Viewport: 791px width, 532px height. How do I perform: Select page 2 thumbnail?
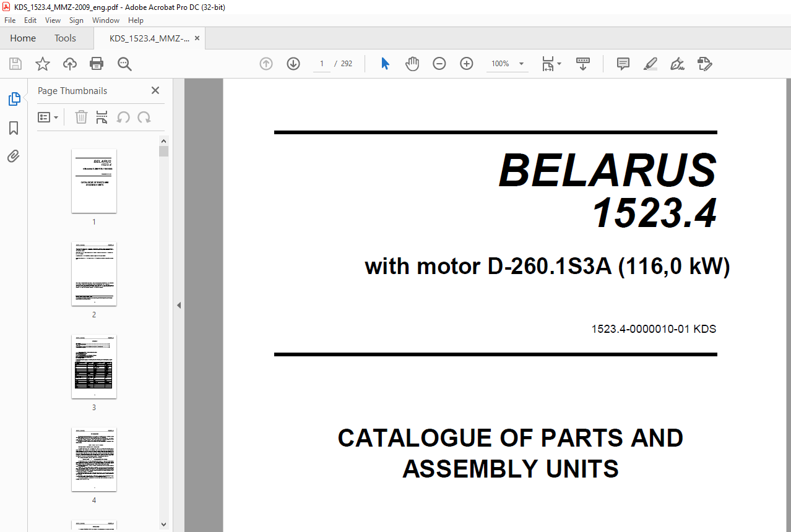[94, 273]
